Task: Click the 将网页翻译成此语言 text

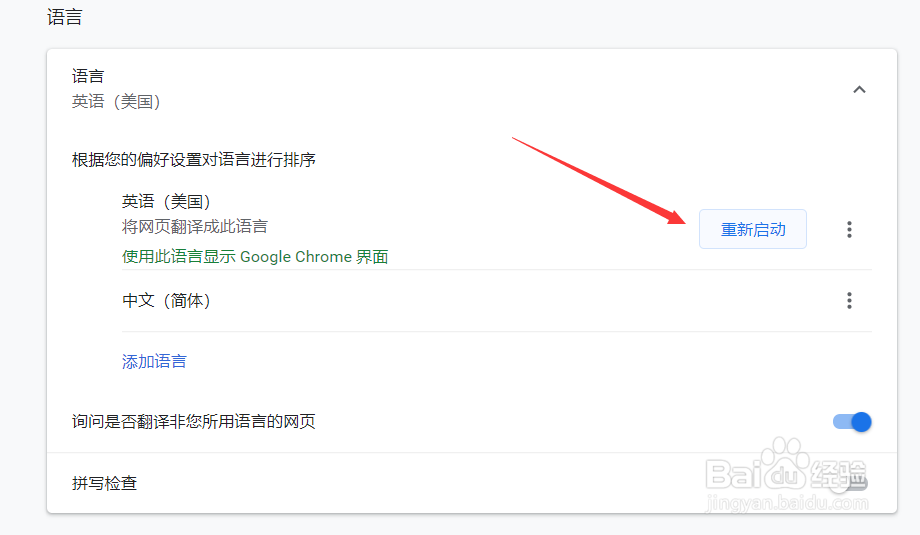Action: click(x=195, y=226)
